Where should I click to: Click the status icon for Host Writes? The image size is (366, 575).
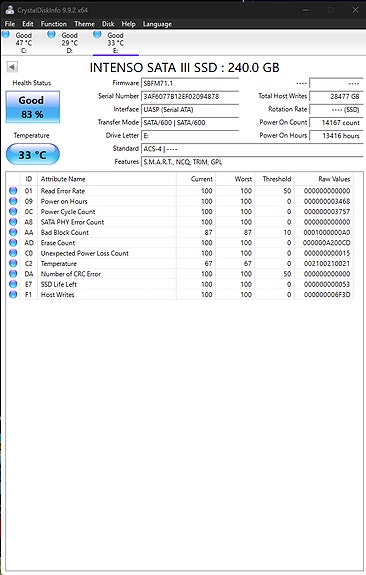[x=13, y=294]
